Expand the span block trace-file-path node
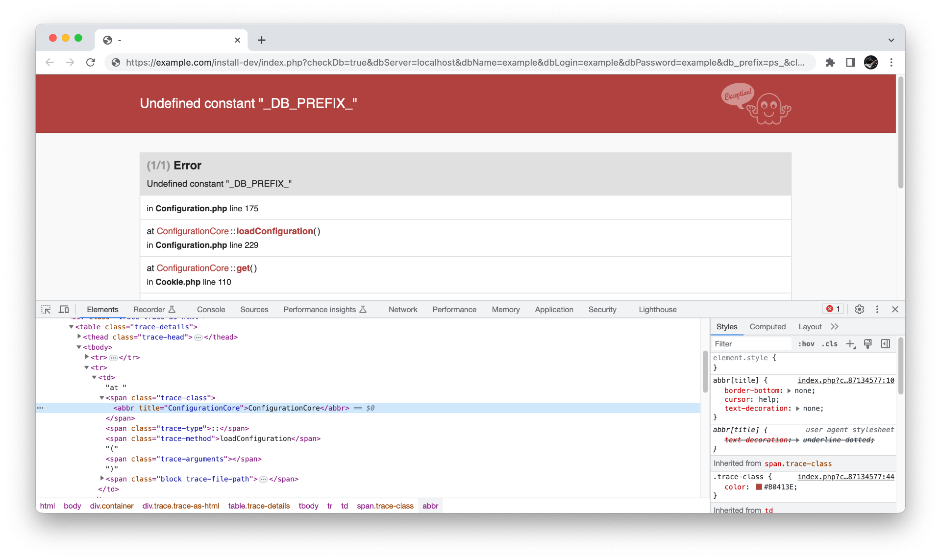Viewport: 941px width, 560px height. click(x=102, y=478)
